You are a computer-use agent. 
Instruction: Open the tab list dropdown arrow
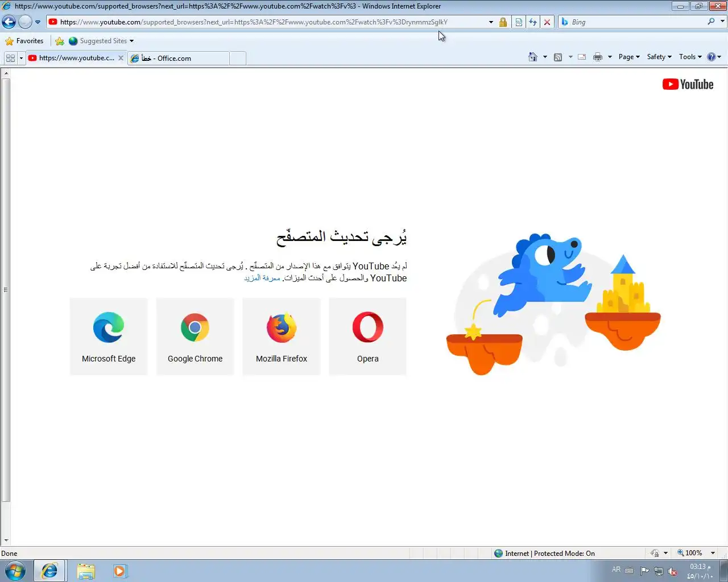coord(21,58)
